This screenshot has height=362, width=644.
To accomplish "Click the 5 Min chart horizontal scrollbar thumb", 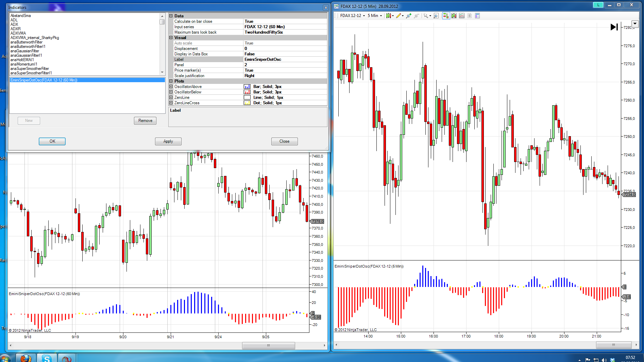I will (614, 345).
